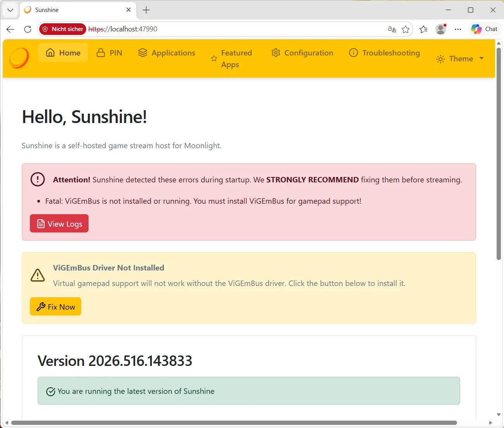Screen dimensions: 504x428
Task: Open the tab actions chevron menu
Action: point(10,10)
